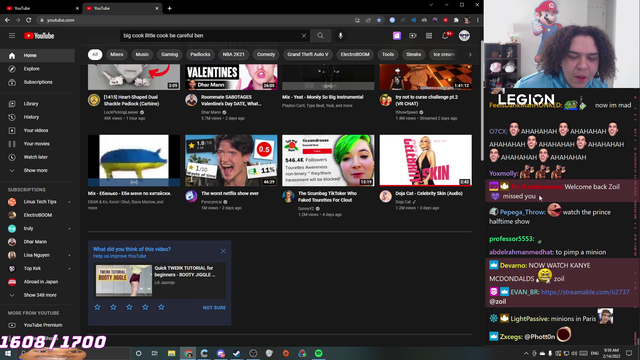Select the All filter chip
640x360 pixels.
[x=95, y=54]
